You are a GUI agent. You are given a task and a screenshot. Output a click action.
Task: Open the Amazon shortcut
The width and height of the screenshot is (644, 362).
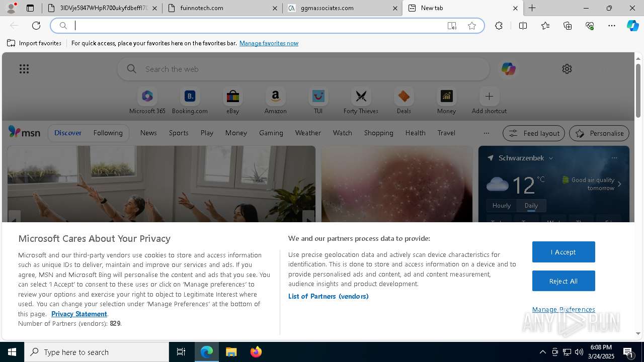(x=275, y=101)
